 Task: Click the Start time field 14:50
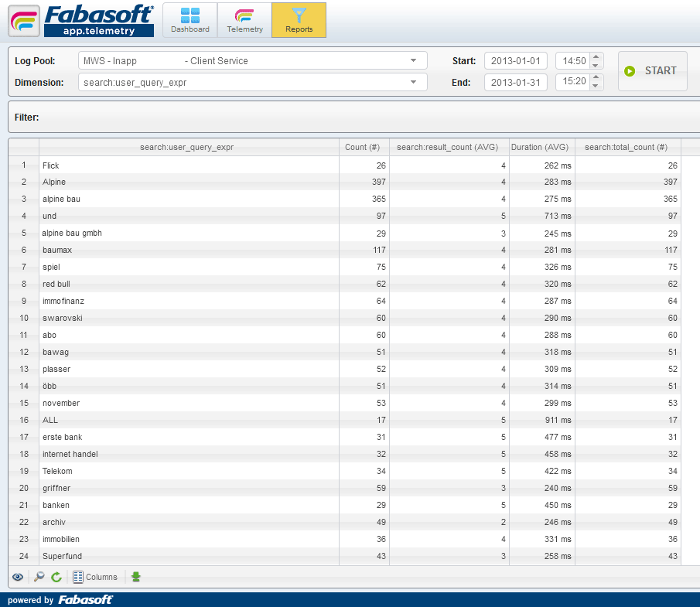(x=573, y=60)
